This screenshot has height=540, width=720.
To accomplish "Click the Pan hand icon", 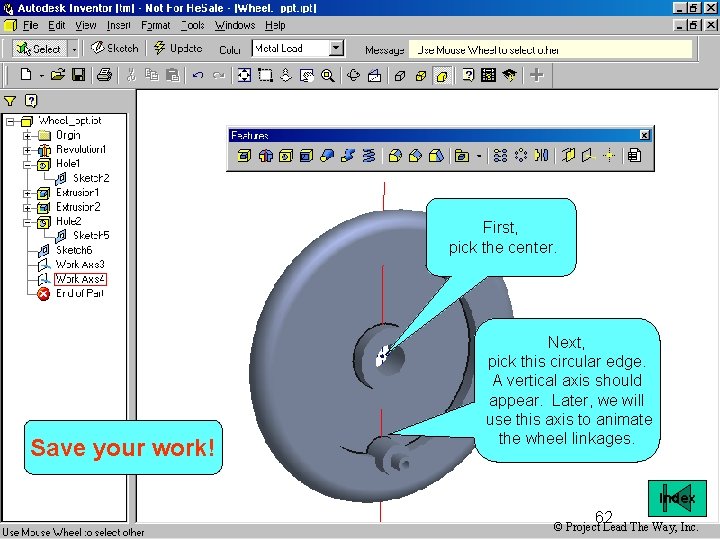I will click(306, 75).
